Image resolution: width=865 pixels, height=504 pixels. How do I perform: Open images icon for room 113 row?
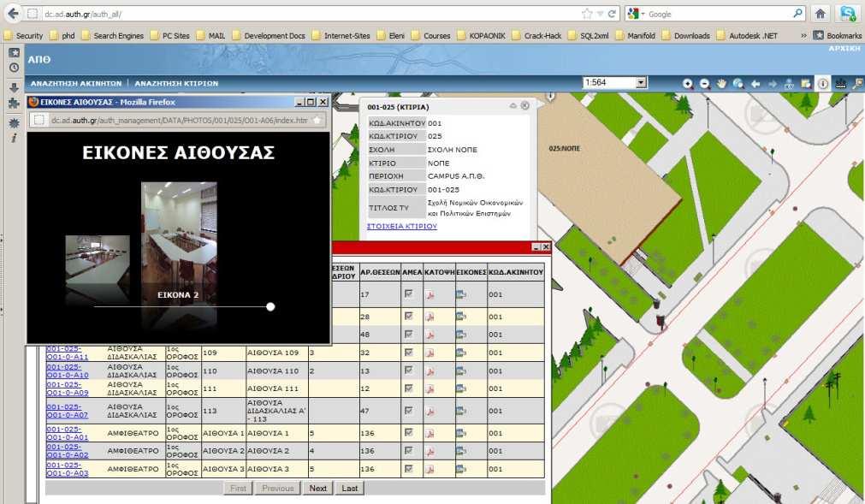click(461, 411)
